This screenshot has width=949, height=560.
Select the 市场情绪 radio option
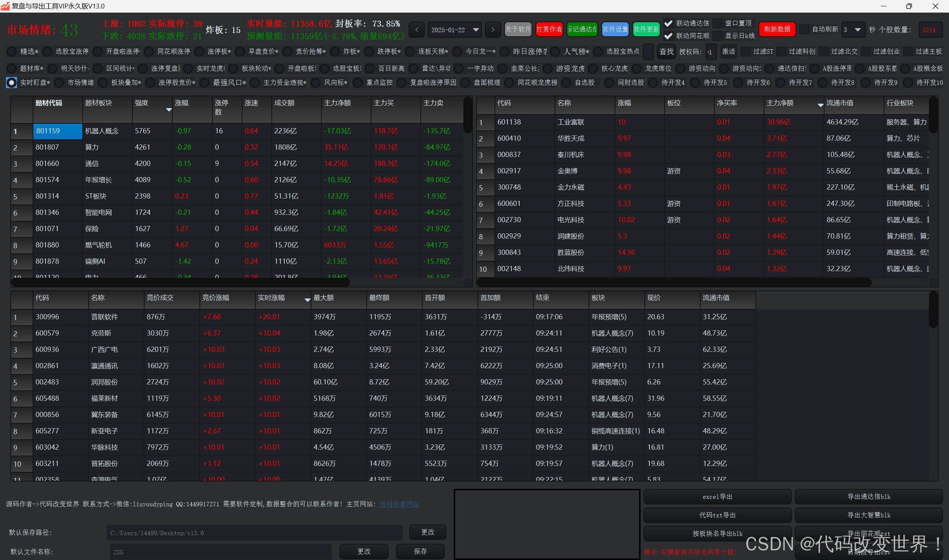60,83
